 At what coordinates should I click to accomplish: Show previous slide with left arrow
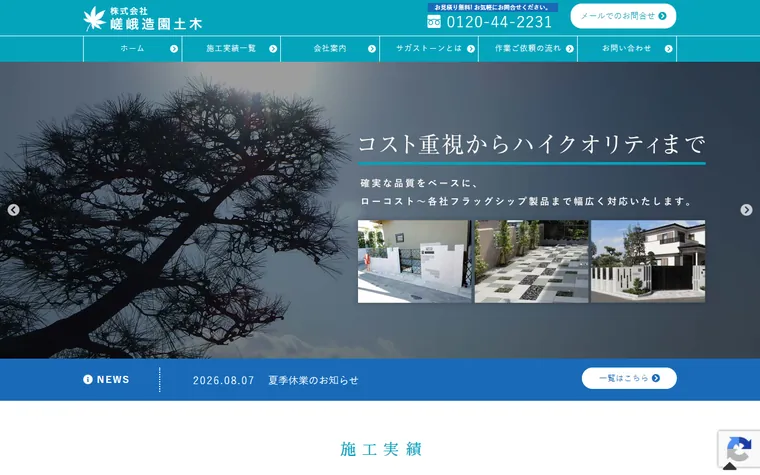[x=13, y=210]
